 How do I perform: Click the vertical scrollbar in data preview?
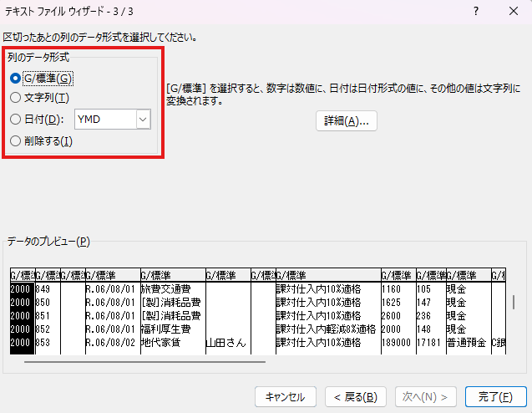(514, 302)
